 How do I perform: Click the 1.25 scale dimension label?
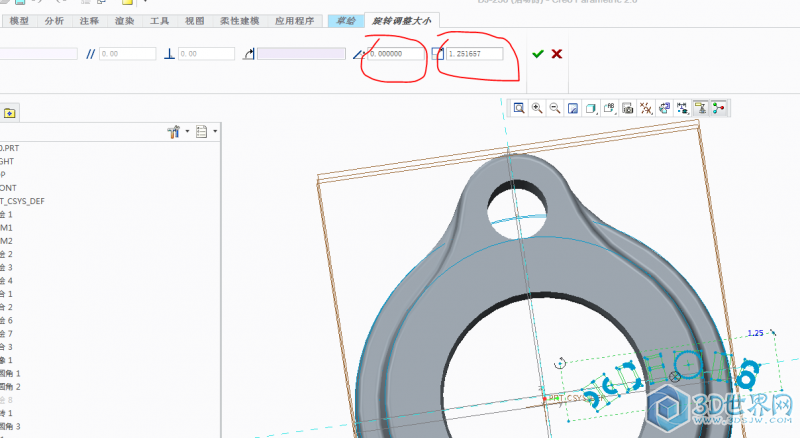(x=755, y=333)
